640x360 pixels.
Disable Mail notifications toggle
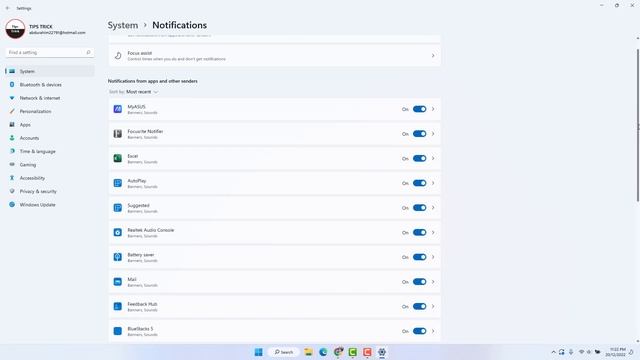419,282
